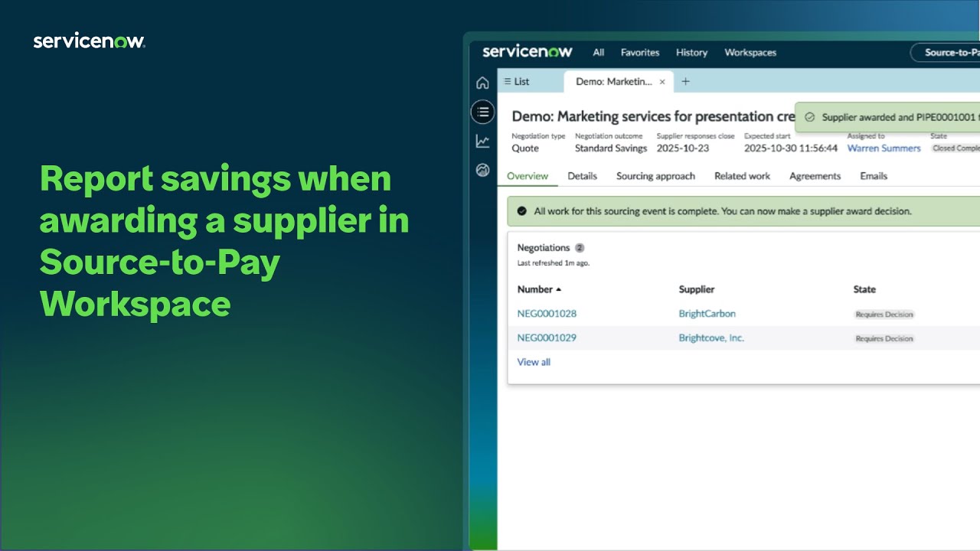Switch to the Details tab
Image resolution: width=980 pixels, height=551 pixels.
tap(583, 176)
